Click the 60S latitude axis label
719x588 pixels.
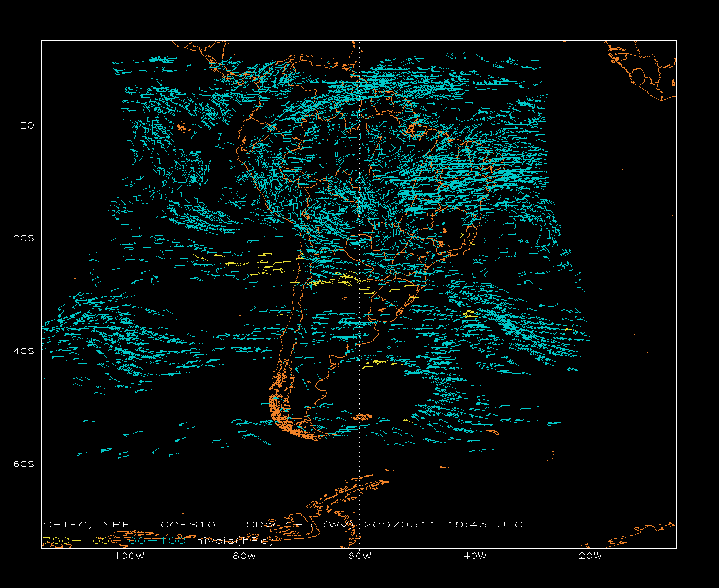click(x=24, y=464)
